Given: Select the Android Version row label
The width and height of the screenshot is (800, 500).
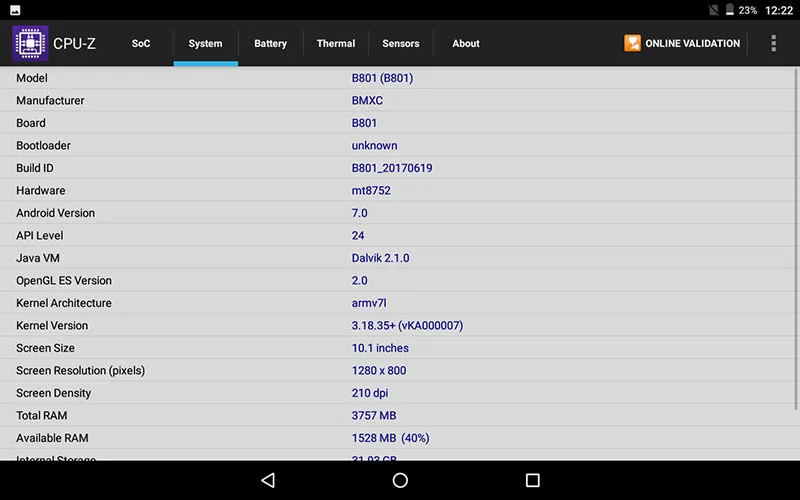Looking at the screenshot, I should (x=55, y=213).
